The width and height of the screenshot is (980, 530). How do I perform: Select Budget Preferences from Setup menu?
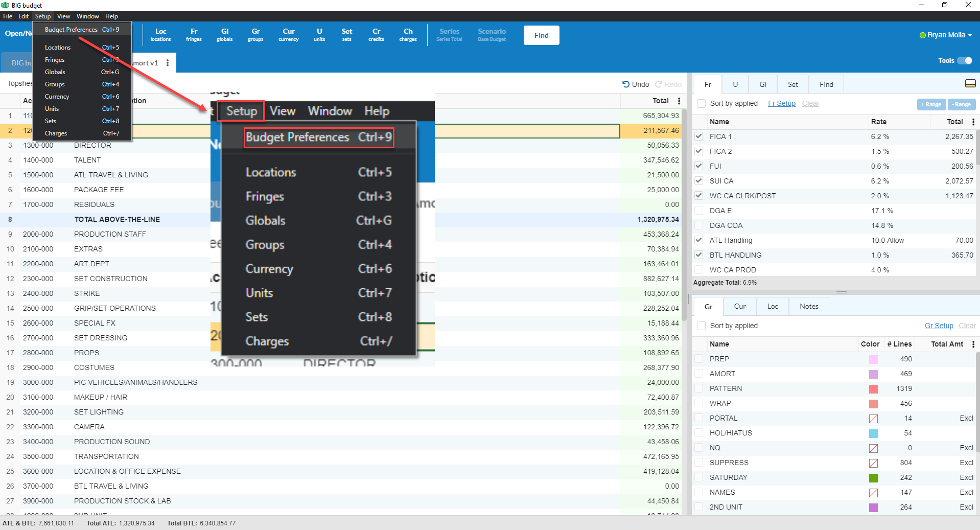coord(82,30)
